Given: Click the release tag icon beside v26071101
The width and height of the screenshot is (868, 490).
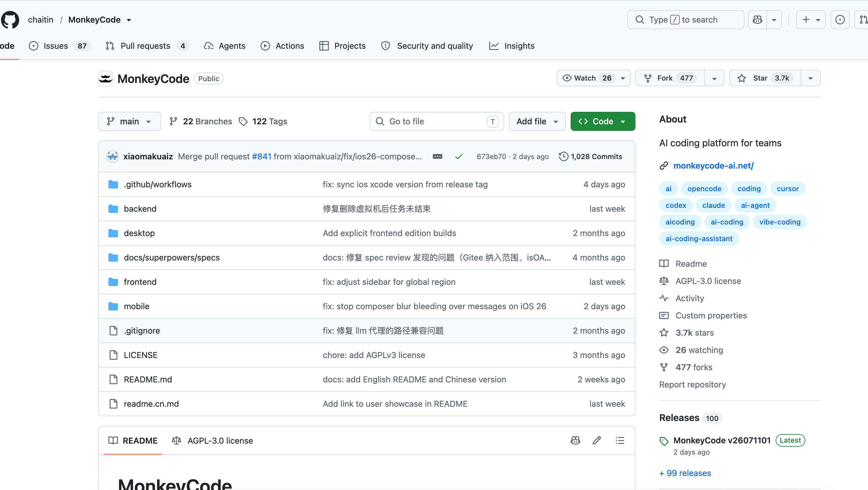Looking at the screenshot, I should (664, 441).
